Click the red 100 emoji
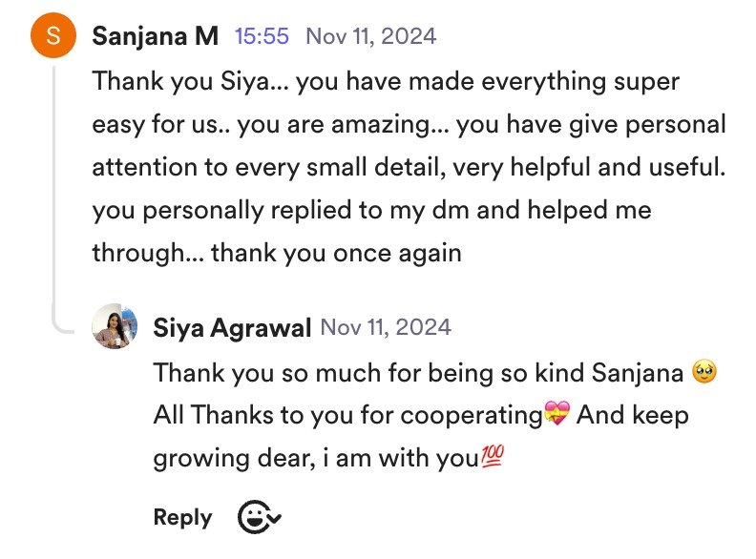Screen dimensions: 756x559 492,460
